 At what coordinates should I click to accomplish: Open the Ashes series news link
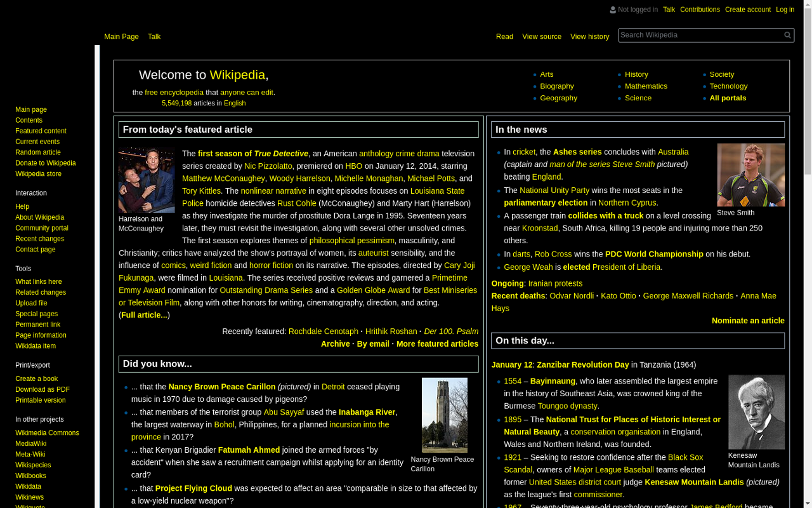click(x=577, y=152)
